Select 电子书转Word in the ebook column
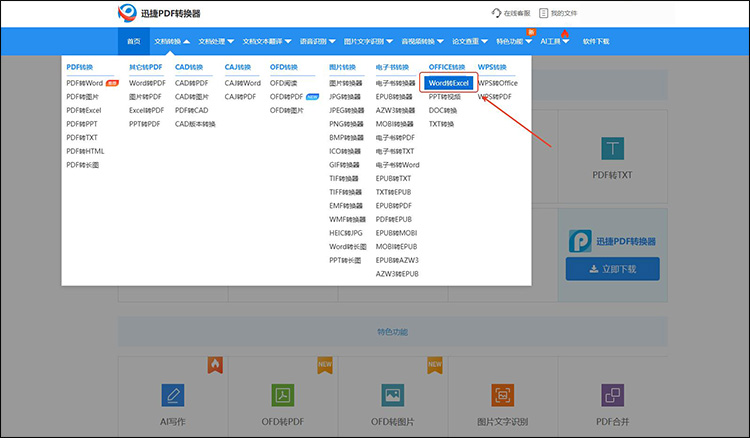750x438 pixels. (x=397, y=165)
